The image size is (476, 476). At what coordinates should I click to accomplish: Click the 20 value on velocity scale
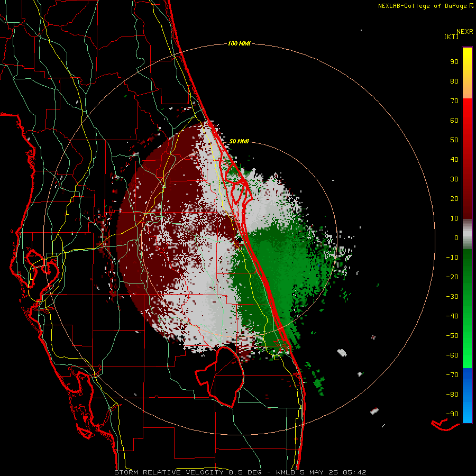pos(454,199)
